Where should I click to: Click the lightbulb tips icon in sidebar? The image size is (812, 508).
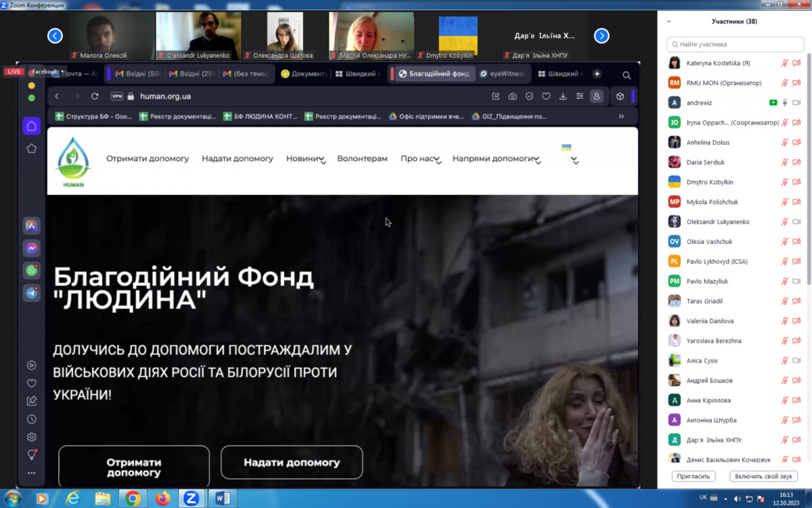coord(31,454)
